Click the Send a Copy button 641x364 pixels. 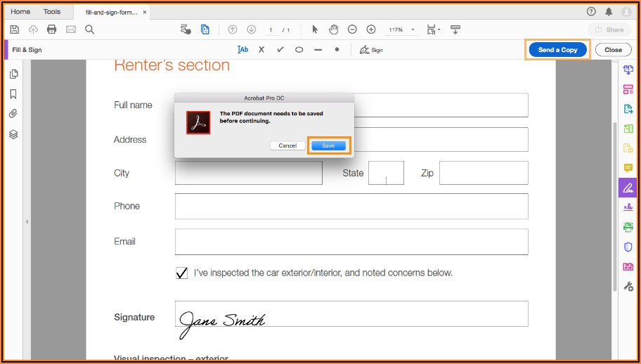(x=557, y=50)
